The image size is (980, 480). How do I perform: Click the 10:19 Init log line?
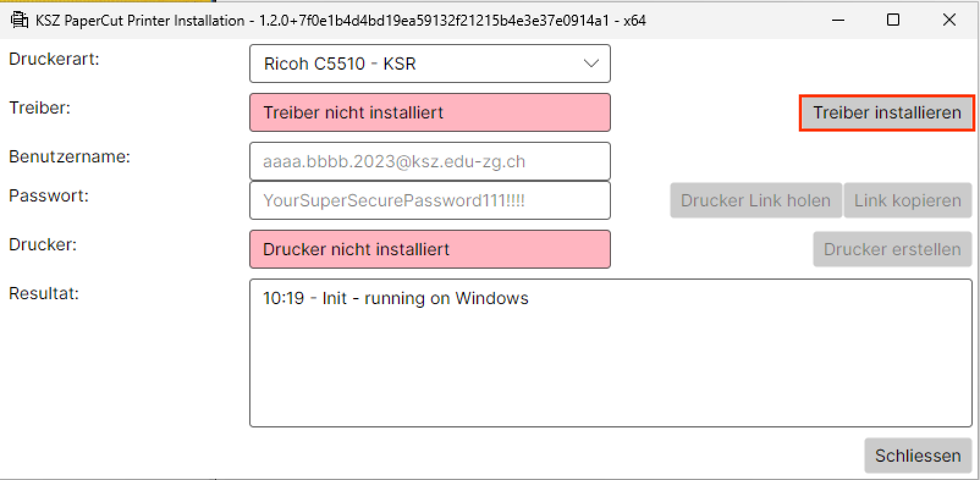point(395,299)
